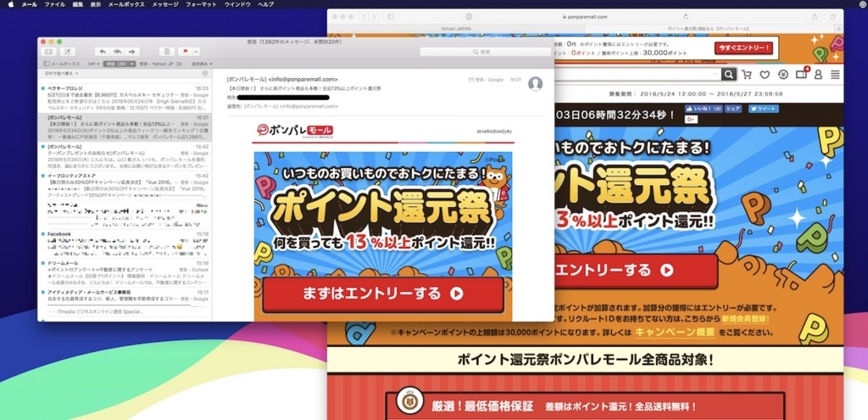Delete message with the trash icon
The width and height of the screenshot is (868, 420).
tap(167, 52)
